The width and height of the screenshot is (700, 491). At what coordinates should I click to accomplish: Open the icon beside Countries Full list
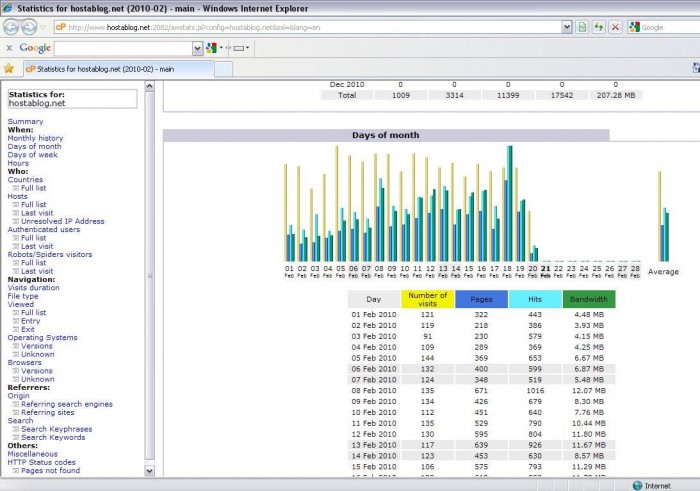tap(16, 188)
